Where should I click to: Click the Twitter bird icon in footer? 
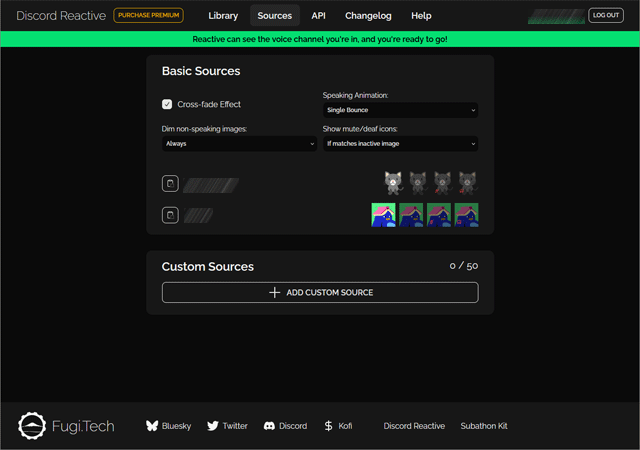click(x=213, y=426)
